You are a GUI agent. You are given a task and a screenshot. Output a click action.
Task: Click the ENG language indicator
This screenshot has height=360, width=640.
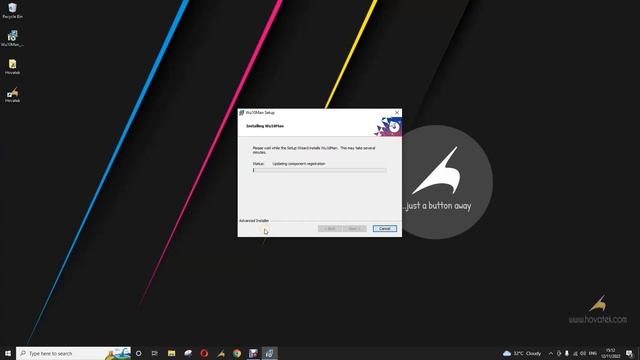(x=593, y=353)
